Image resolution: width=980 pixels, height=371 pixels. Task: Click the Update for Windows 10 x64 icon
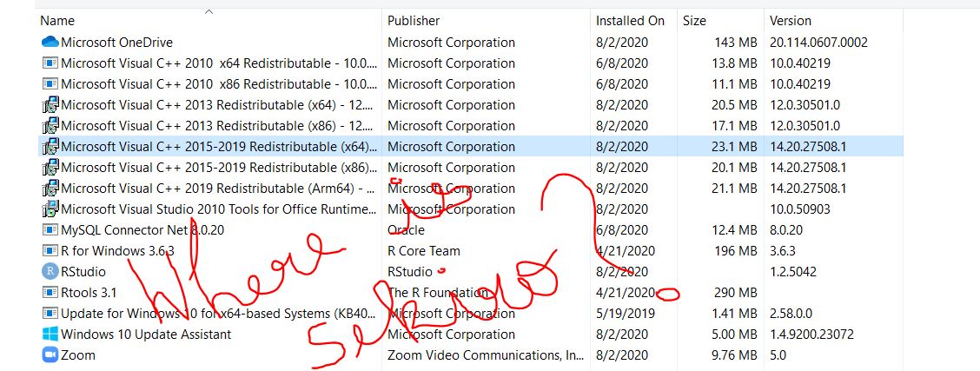coord(50,313)
